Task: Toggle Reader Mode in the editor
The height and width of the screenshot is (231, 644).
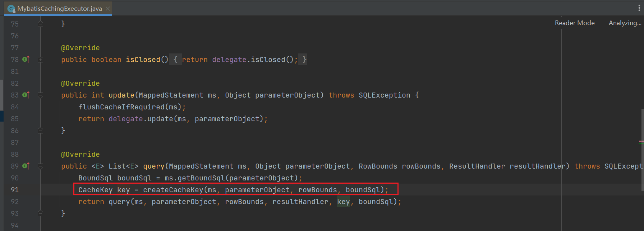Action: tap(574, 23)
